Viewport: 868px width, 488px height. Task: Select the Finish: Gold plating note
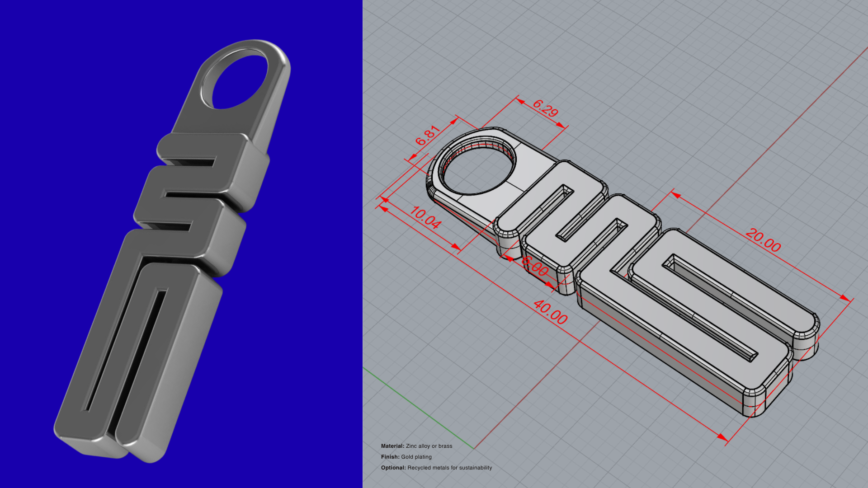pyautogui.click(x=406, y=457)
